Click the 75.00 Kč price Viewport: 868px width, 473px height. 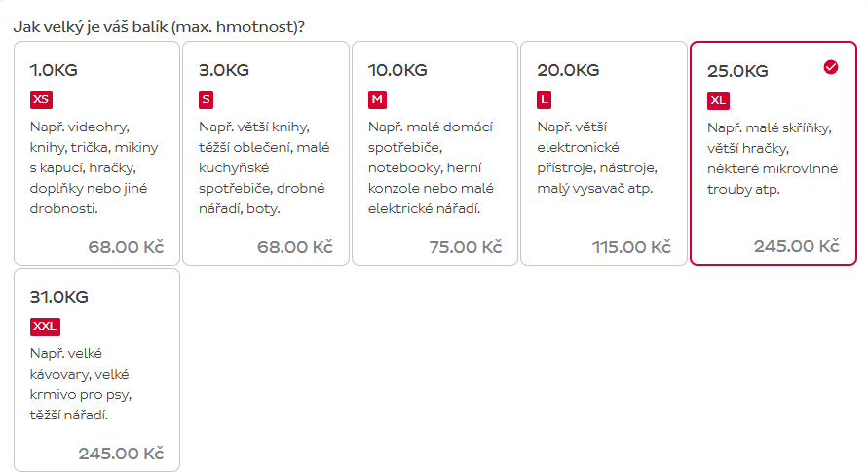(x=465, y=247)
